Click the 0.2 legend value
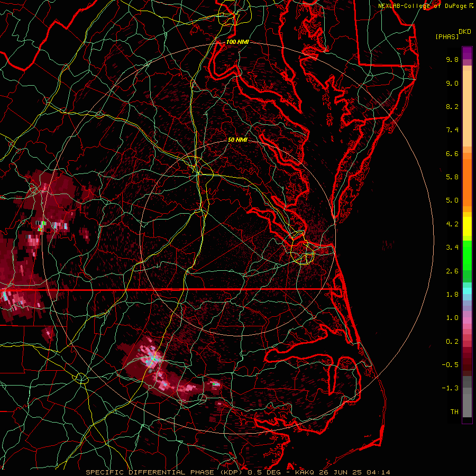The width and height of the screenshot is (476, 476). pos(452,342)
